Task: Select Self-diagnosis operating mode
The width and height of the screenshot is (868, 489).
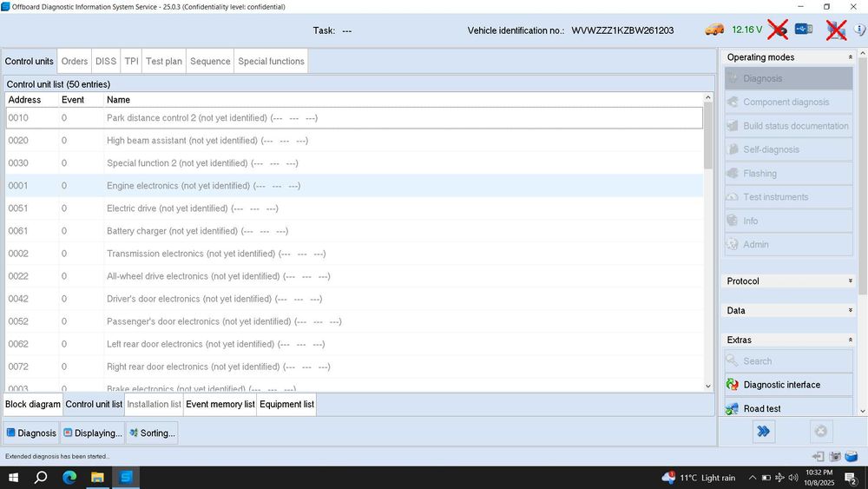Action: [x=788, y=149]
